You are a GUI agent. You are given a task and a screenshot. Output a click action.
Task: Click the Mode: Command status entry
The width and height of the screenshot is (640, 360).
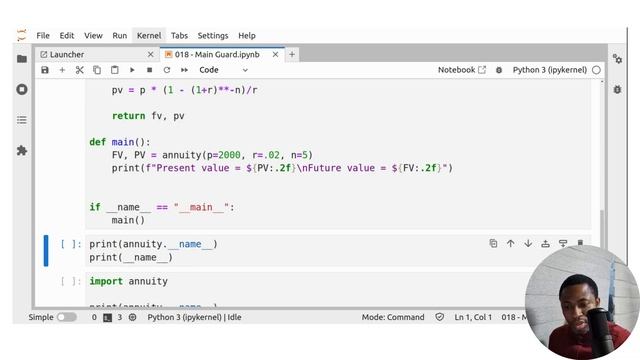[x=393, y=317]
